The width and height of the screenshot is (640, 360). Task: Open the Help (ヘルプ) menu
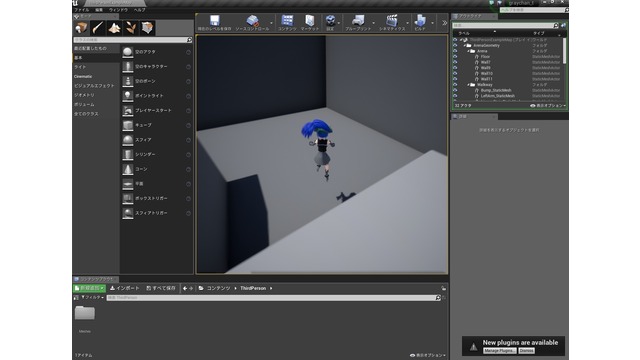pos(140,10)
